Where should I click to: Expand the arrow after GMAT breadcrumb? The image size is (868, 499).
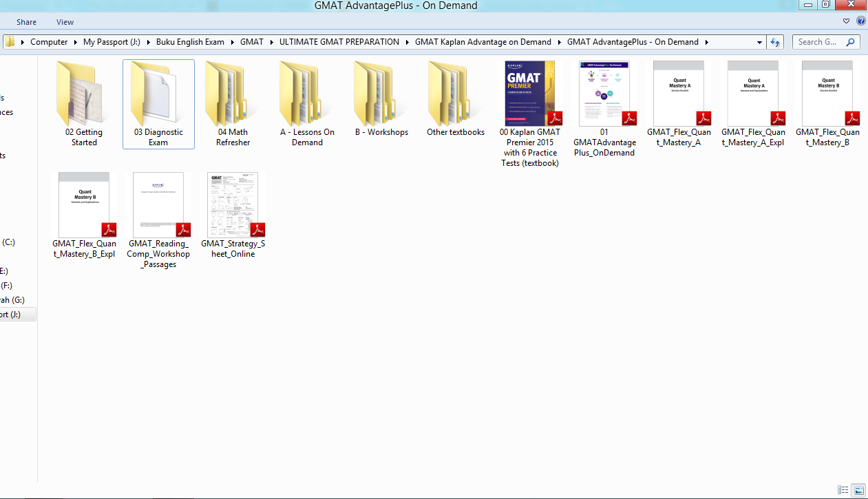coord(271,42)
